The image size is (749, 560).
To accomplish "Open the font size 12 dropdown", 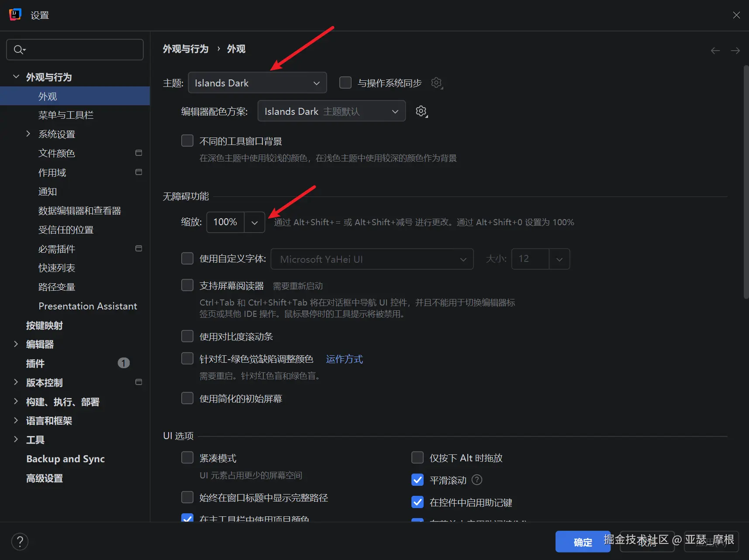I will pos(559,259).
